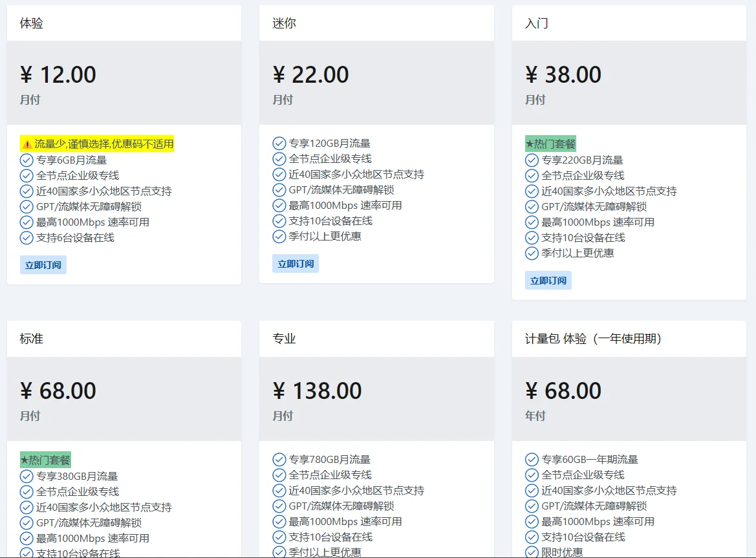
Task: Subscribe to the 体验 plan with 立即订阅
Action: (43, 265)
